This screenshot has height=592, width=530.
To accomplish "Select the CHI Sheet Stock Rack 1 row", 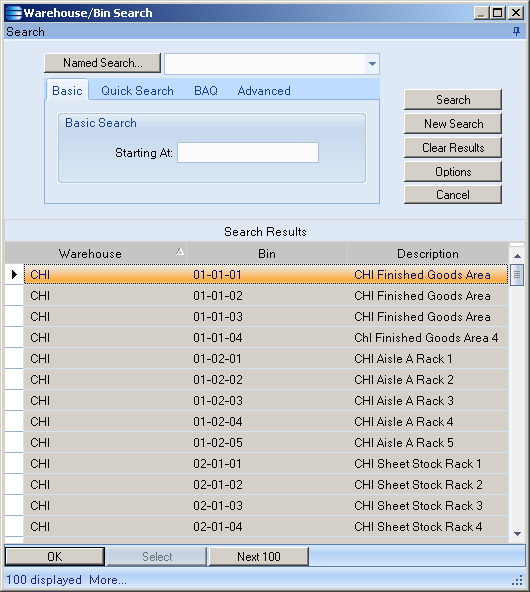I will (266, 464).
